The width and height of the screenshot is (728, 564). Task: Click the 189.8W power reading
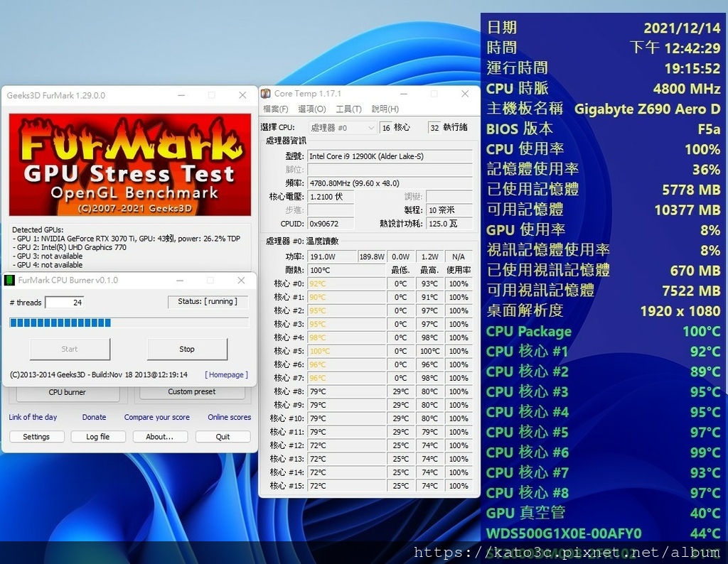pos(372,256)
